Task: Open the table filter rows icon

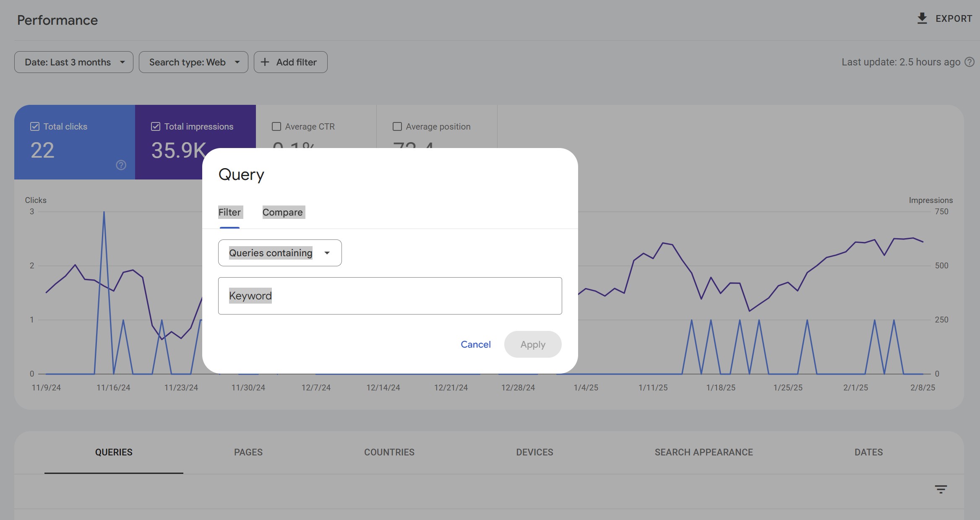Action: (x=941, y=489)
